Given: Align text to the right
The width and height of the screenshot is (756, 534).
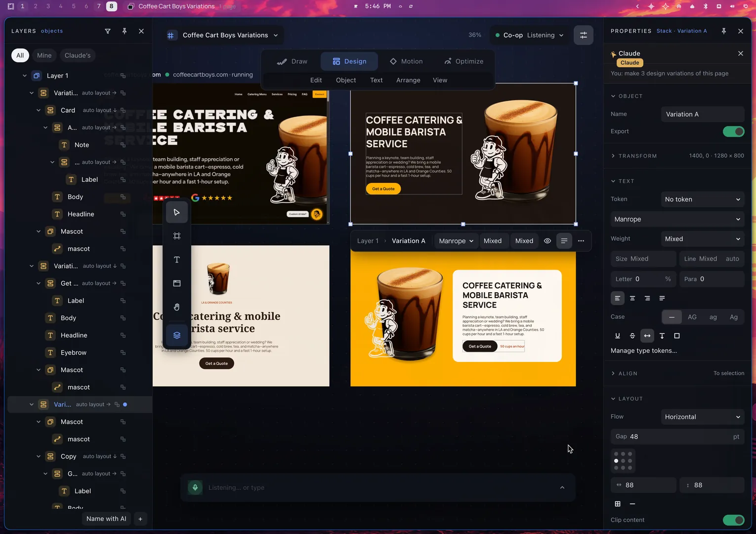Looking at the screenshot, I should coord(647,298).
